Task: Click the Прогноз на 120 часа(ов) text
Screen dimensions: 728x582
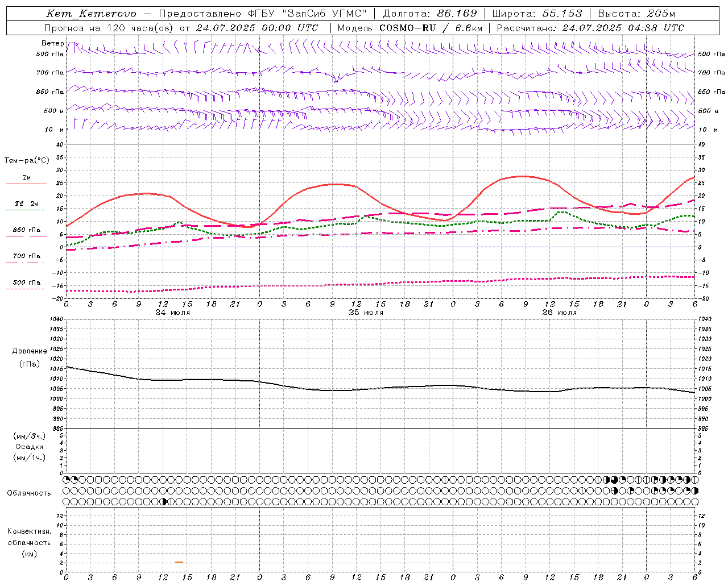Action: [110, 28]
